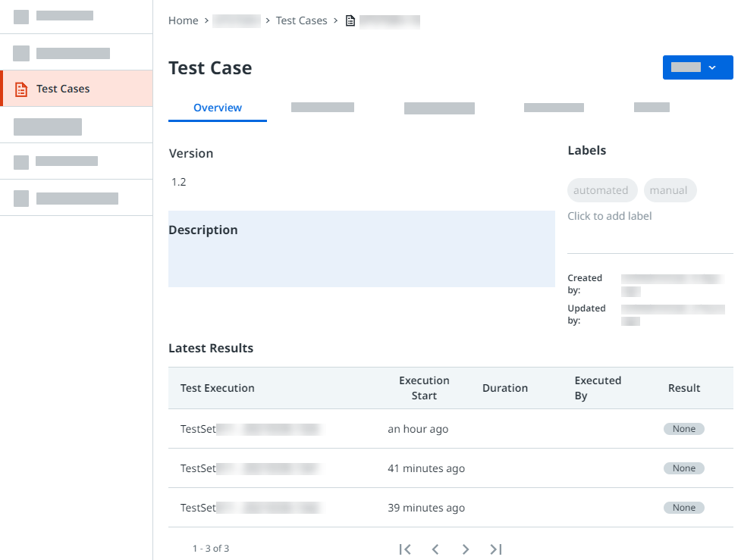The width and height of the screenshot is (741, 560).
Task: Go to previous page of results
Action: tap(435, 549)
